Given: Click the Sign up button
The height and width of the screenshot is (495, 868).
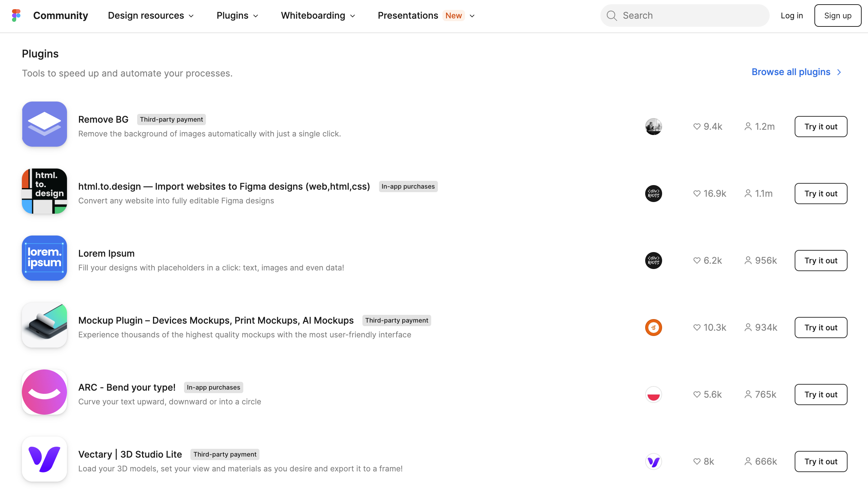Looking at the screenshot, I should 838,16.
